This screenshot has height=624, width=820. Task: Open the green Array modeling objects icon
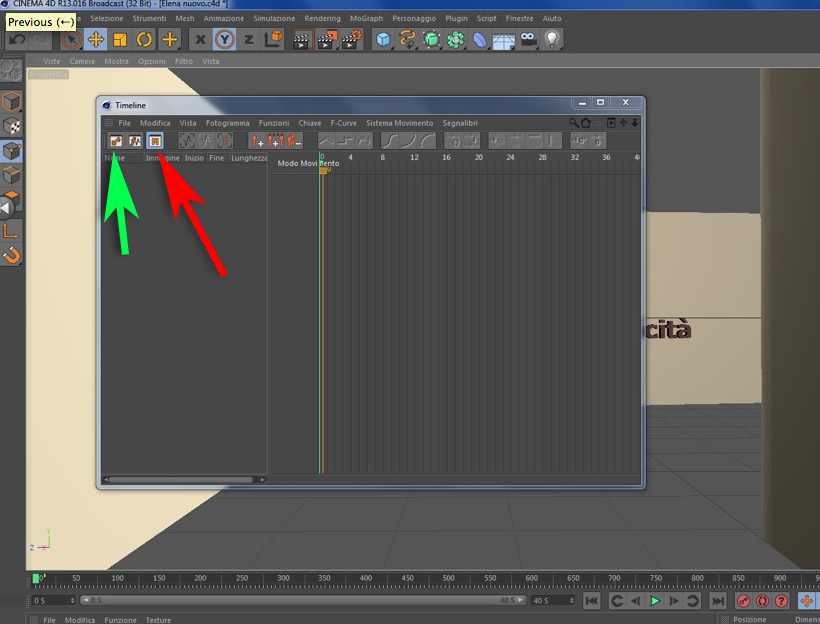tap(455, 40)
